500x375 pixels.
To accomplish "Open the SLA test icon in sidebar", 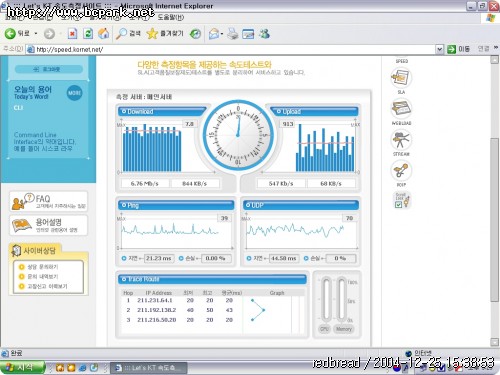I will (x=401, y=77).
